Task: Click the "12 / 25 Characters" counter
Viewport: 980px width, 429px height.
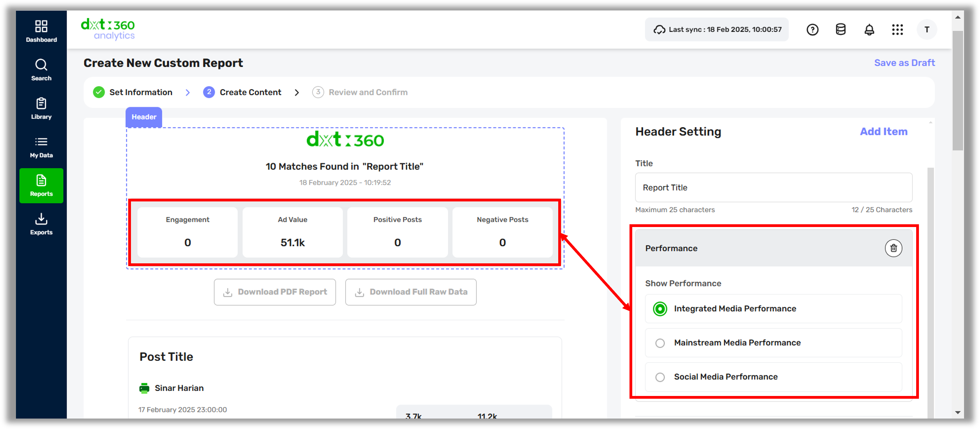Action: [882, 210]
